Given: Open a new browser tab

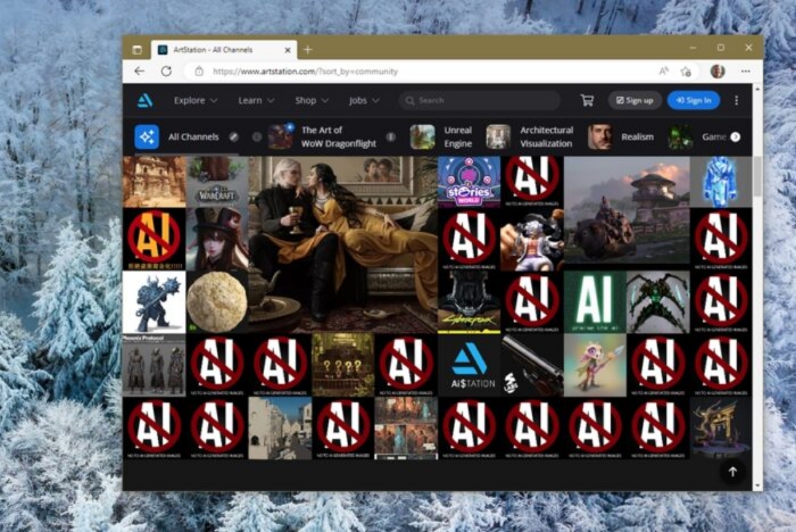Looking at the screenshot, I should click(x=308, y=50).
